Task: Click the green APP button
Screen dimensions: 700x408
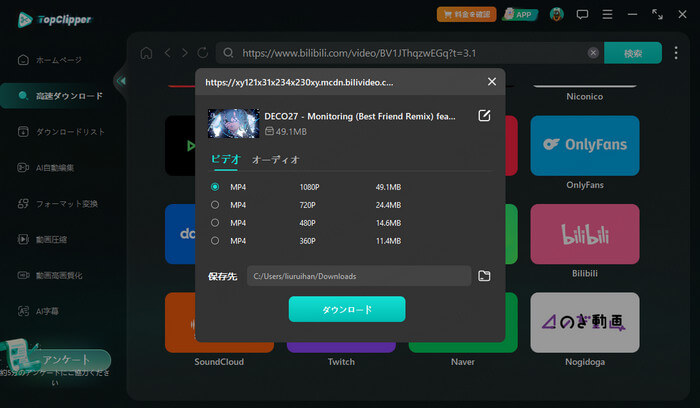Action: point(519,14)
